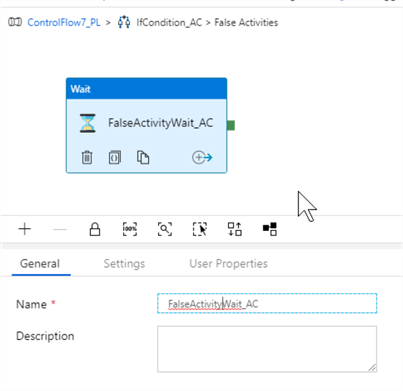This screenshot has width=403, height=391.
Task: Zoom out of the canvas with minus icon
Action: (60, 229)
